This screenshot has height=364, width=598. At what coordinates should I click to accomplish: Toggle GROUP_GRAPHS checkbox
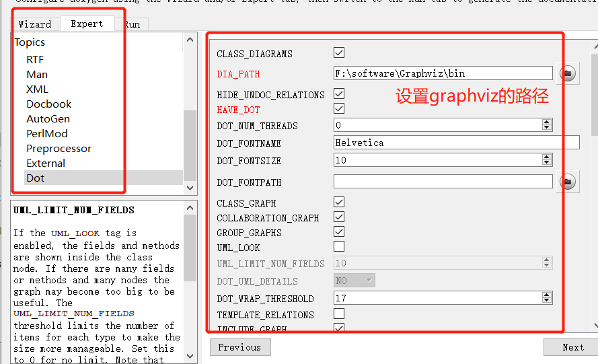pyautogui.click(x=338, y=232)
